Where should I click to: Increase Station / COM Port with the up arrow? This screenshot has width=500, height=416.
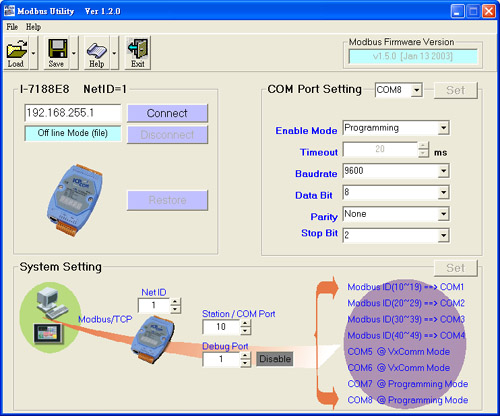(x=245, y=323)
